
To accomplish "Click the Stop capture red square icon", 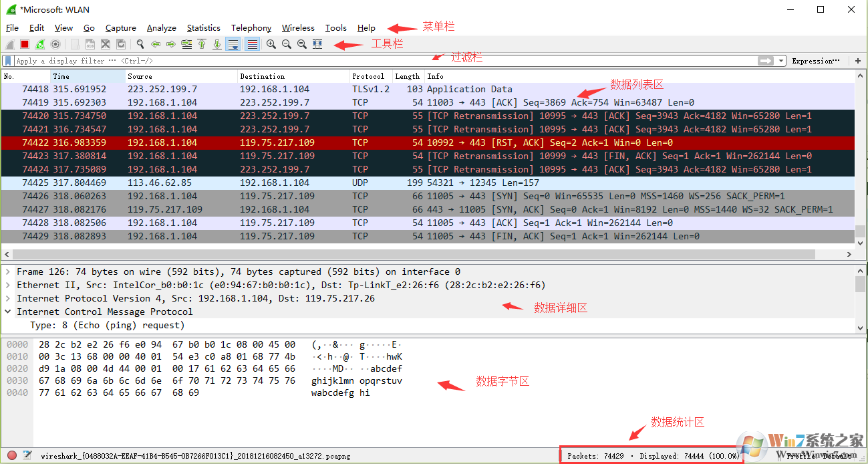I will [23, 44].
